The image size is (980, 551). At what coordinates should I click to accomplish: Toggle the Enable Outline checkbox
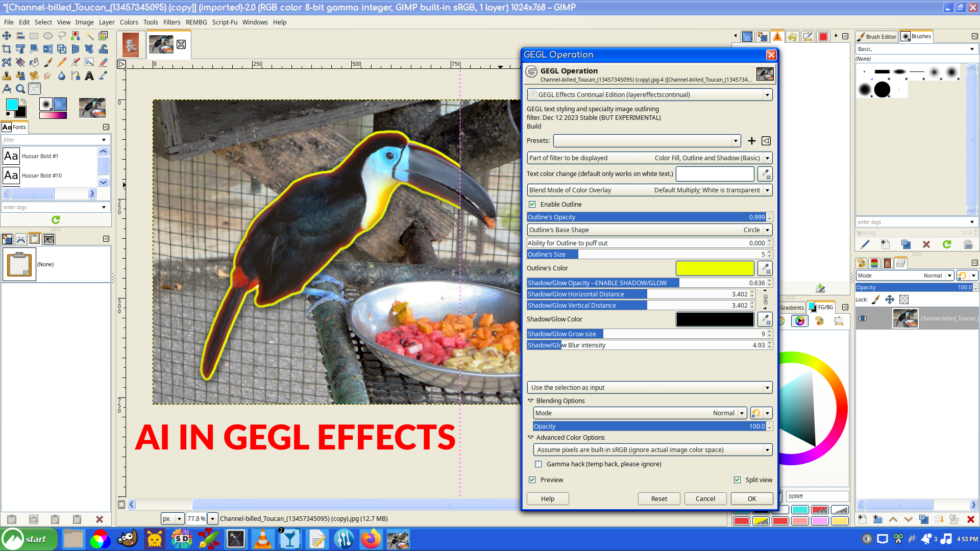pyautogui.click(x=532, y=205)
